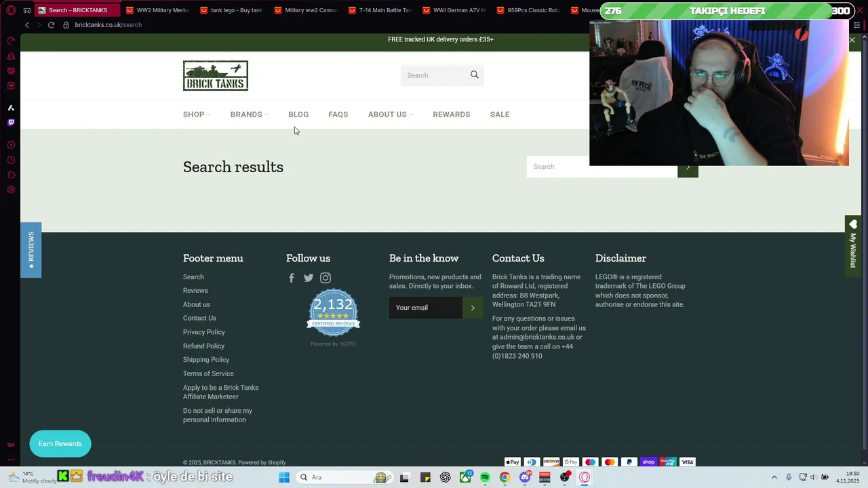Open the REWARDS menu item
This screenshot has height=488, width=868.
(x=452, y=115)
